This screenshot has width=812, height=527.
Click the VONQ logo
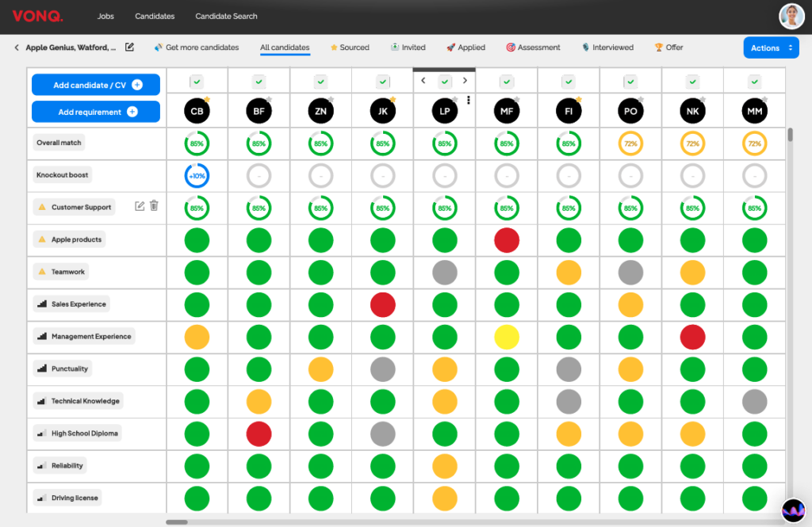coord(37,16)
